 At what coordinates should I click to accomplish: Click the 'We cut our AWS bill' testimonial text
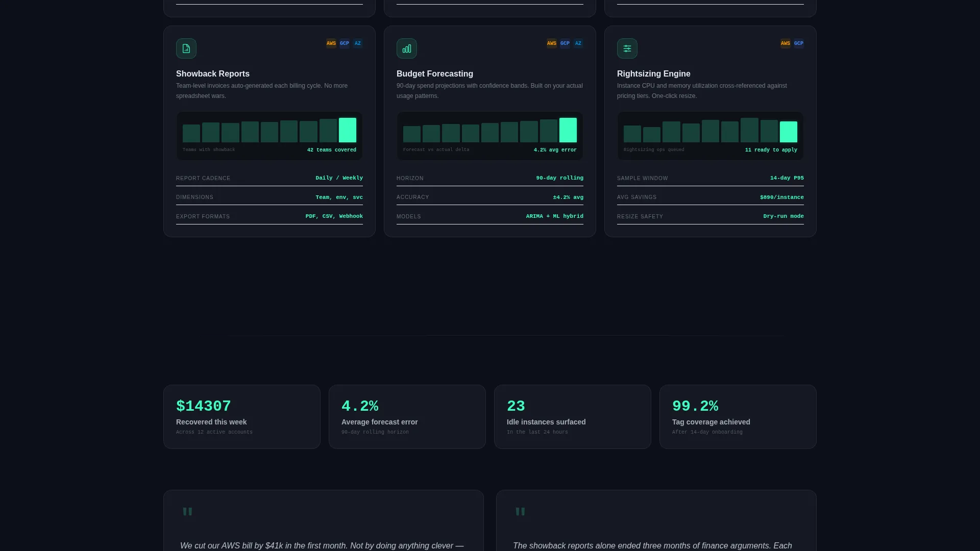pyautogui.click(x=322, y=546)
